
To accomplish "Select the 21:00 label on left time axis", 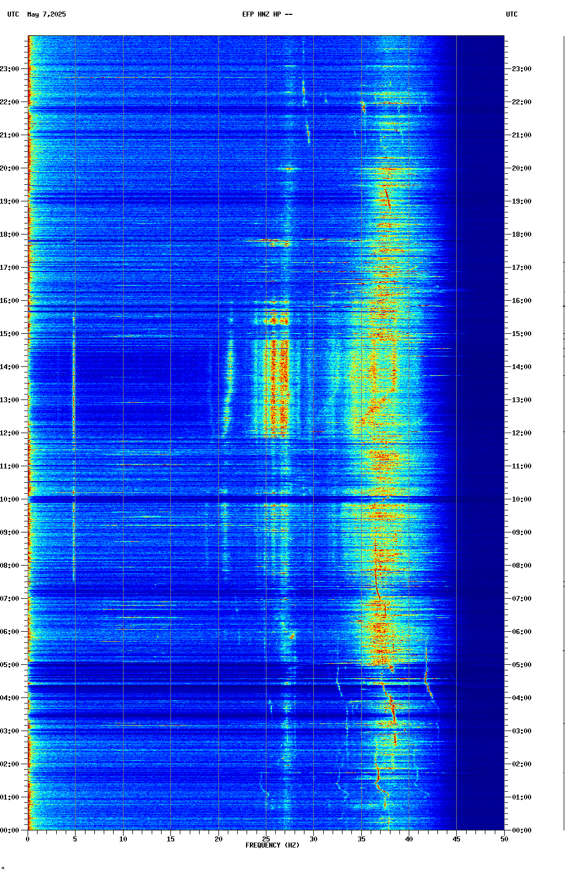I will tap(9, 135).
